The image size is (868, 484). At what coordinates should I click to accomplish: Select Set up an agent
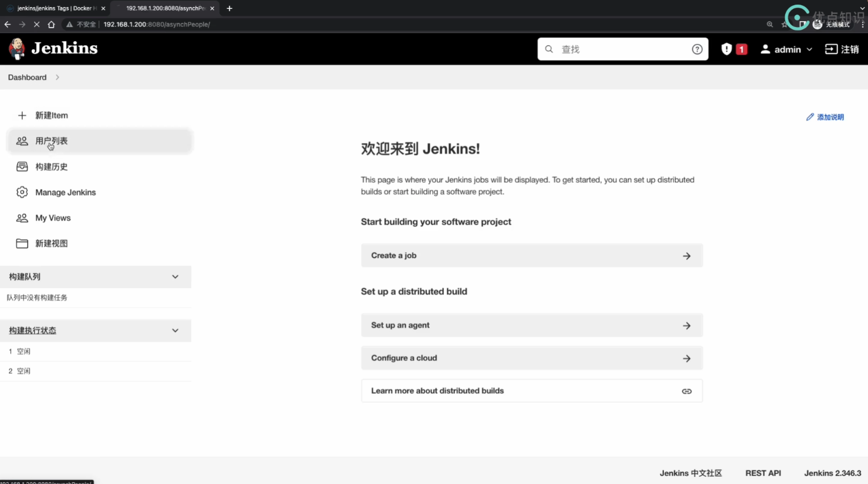coord(532,325)
